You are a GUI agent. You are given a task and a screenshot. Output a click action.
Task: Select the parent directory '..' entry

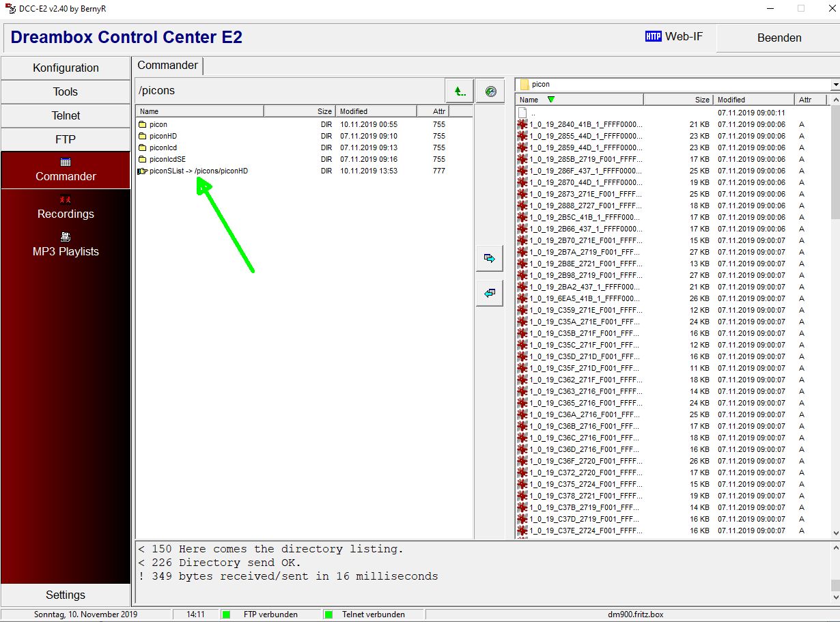coord(533,113)
